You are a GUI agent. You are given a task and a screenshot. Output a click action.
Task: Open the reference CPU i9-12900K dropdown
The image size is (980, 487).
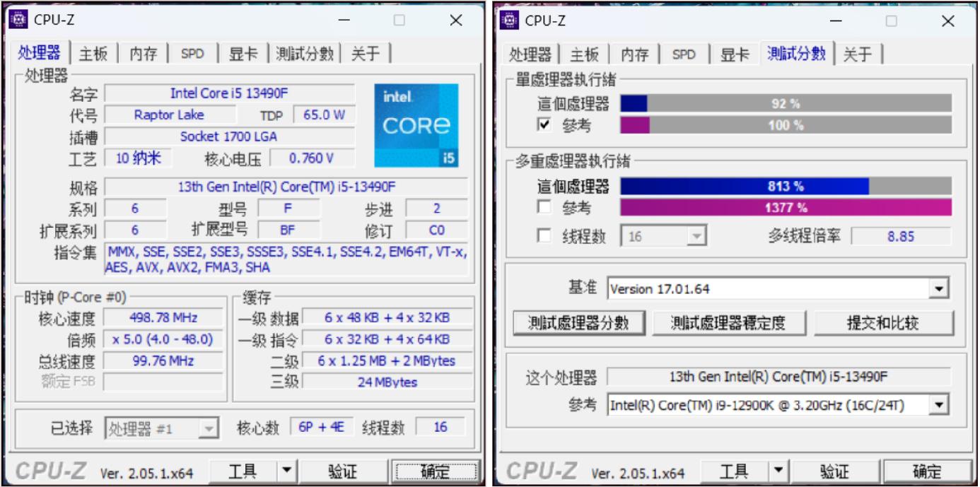click(939, 405)
